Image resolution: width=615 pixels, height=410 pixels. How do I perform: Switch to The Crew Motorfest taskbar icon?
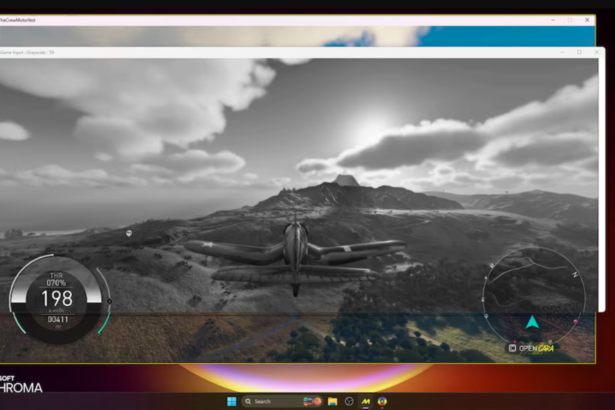click(x=366, y=401)
